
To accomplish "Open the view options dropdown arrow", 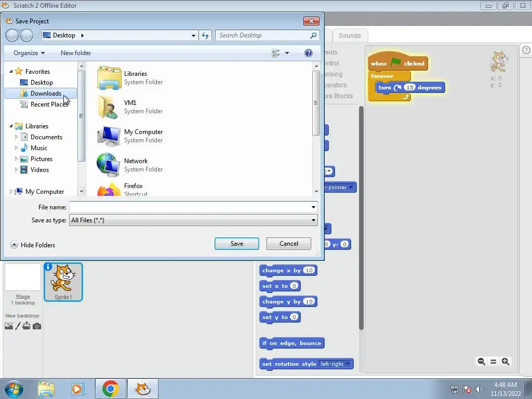I will 287,53.
